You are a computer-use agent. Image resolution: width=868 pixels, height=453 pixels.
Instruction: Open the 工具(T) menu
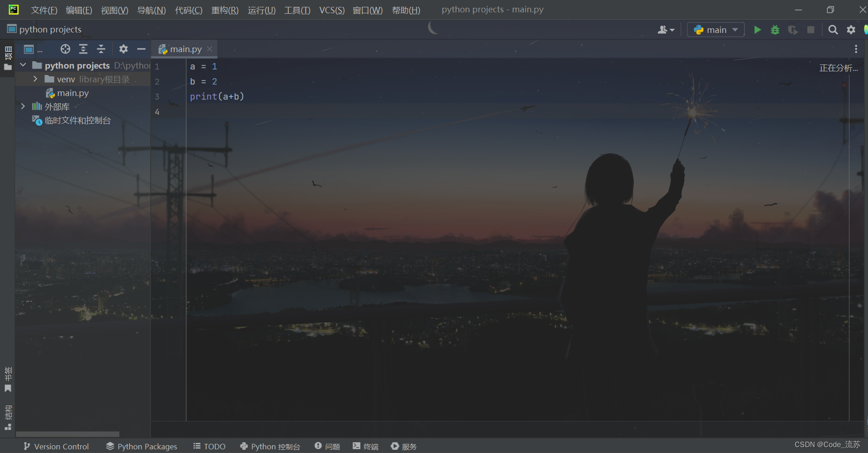point(297,10)
